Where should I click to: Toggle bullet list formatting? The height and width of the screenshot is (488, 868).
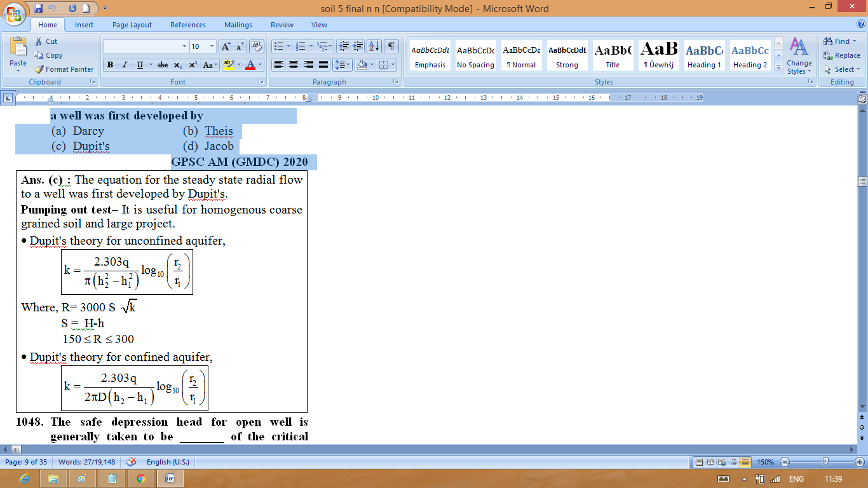tap(278, 46)
